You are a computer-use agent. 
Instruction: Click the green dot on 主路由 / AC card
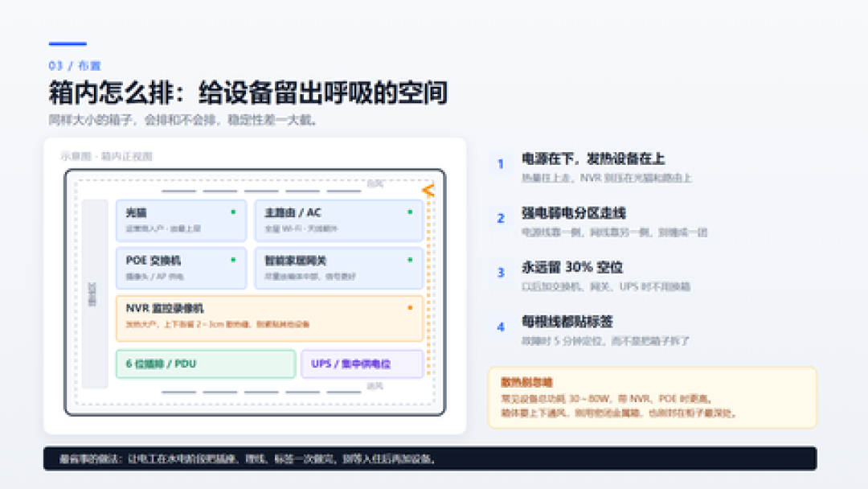(410, 212)
